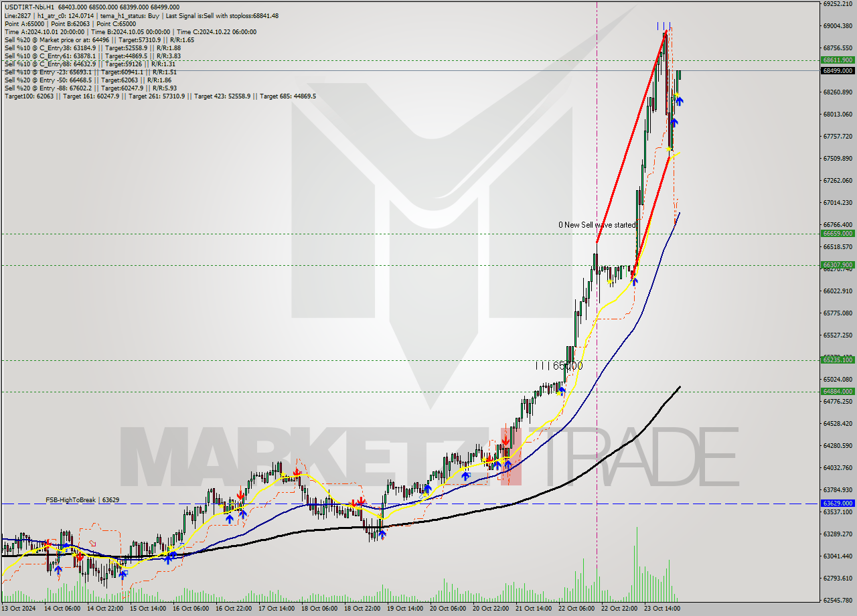The width and height of the screenshot is (857, 616).
Task: Select the 18 Oct 06:00 time label
Action: [x=318, y=609]
